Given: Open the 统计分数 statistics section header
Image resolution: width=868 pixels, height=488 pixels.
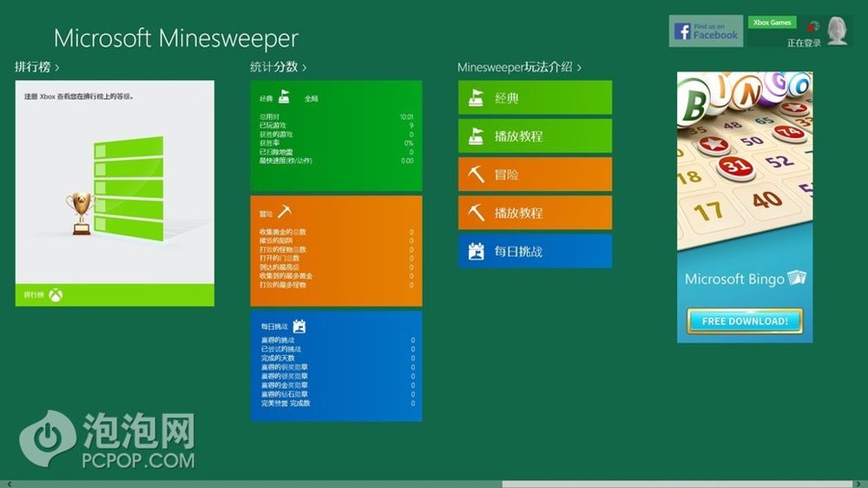Looking at the screenshot, I should [x=278, y=67].
